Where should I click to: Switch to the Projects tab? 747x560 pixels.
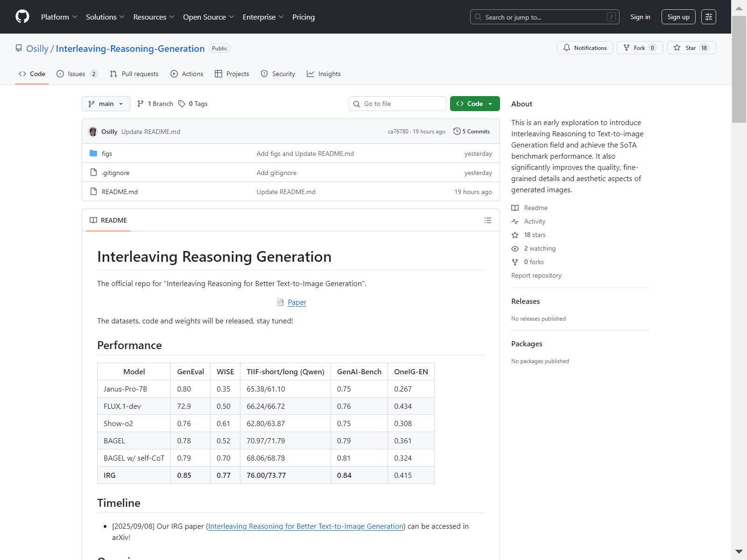click(232, 74)
